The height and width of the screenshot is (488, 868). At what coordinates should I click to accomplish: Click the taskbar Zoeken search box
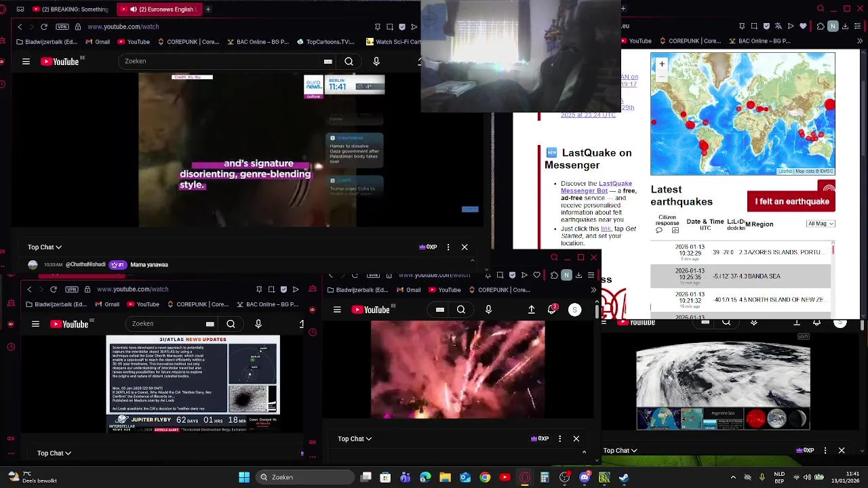pos(305,477)
